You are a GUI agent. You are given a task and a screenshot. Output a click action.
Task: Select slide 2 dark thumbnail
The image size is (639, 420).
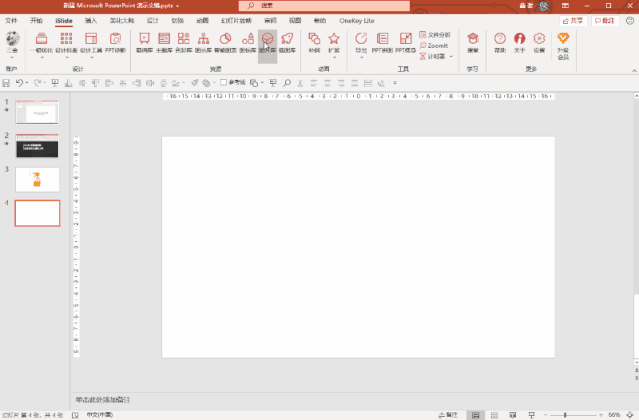pyautogui.click(x=37, y=145)
